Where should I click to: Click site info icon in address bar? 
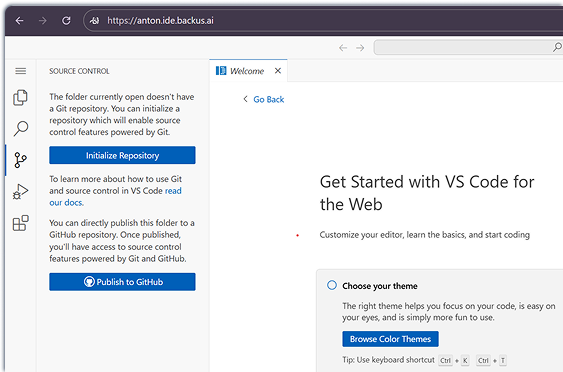click(x=94, y=21)
